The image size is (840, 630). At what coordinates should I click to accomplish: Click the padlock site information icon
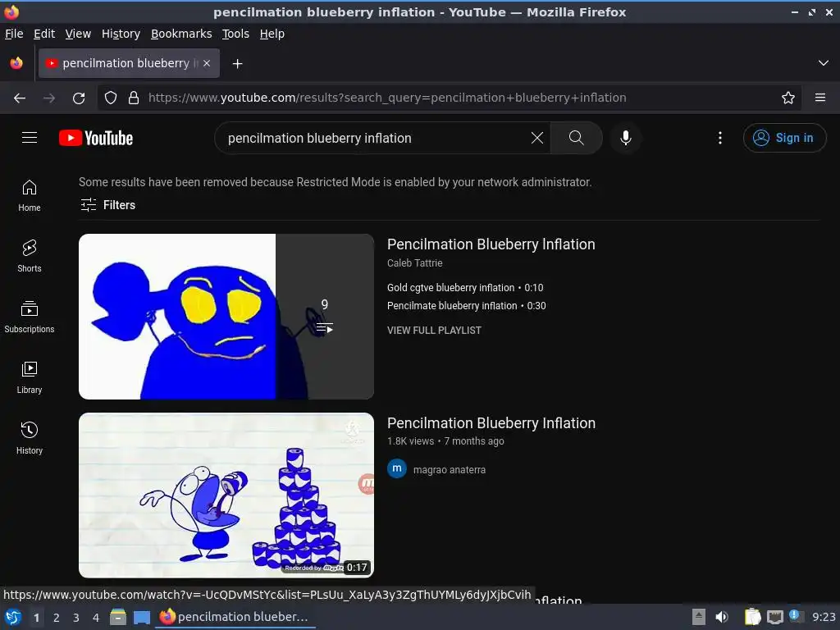point(134,98)
